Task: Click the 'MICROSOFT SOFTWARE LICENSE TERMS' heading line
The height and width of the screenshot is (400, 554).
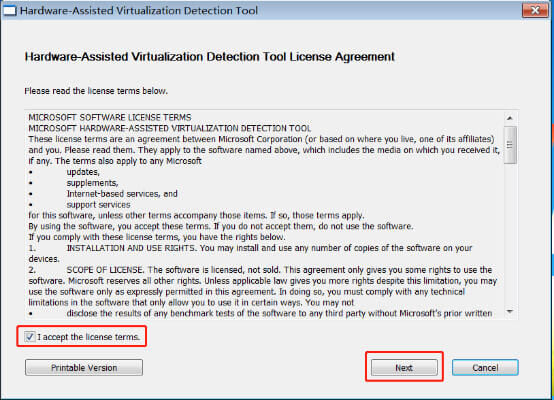Action: click(110, 117)
